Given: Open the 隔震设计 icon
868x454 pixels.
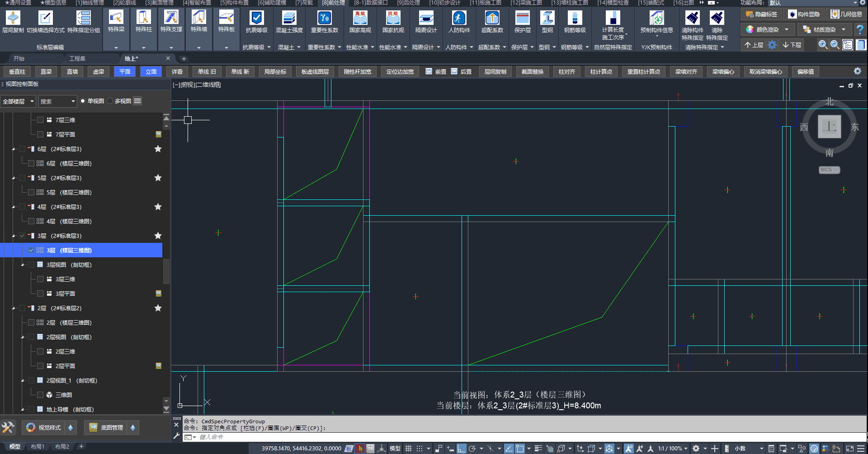Looking at the screenshot, I should (426, 18).
